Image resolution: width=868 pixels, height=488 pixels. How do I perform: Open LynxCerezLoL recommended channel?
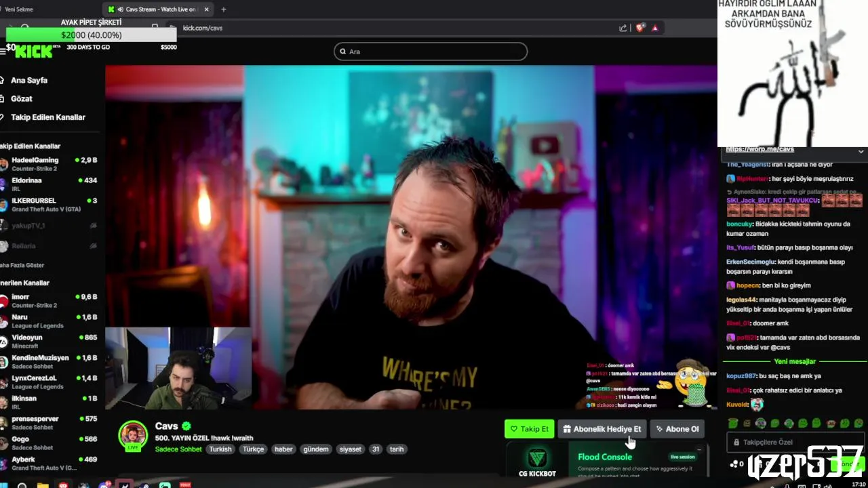point(49,382)
